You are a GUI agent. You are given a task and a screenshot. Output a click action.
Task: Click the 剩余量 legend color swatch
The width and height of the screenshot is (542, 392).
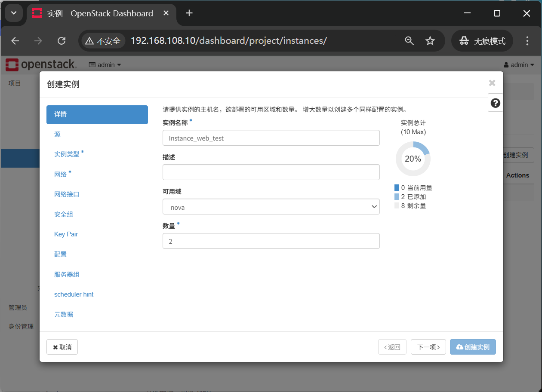pyautogui.click(x=397, y=206)
